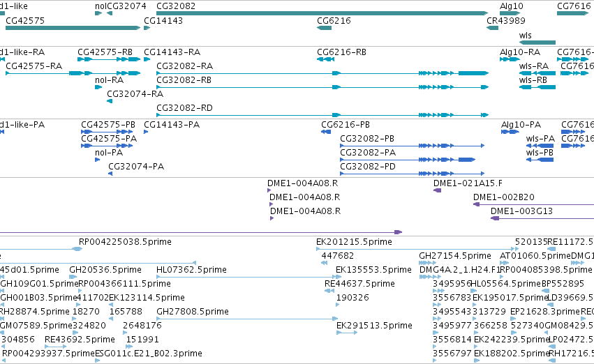Click the 3556797 EST label
594x364 pixels.
[x=452, y=354]
